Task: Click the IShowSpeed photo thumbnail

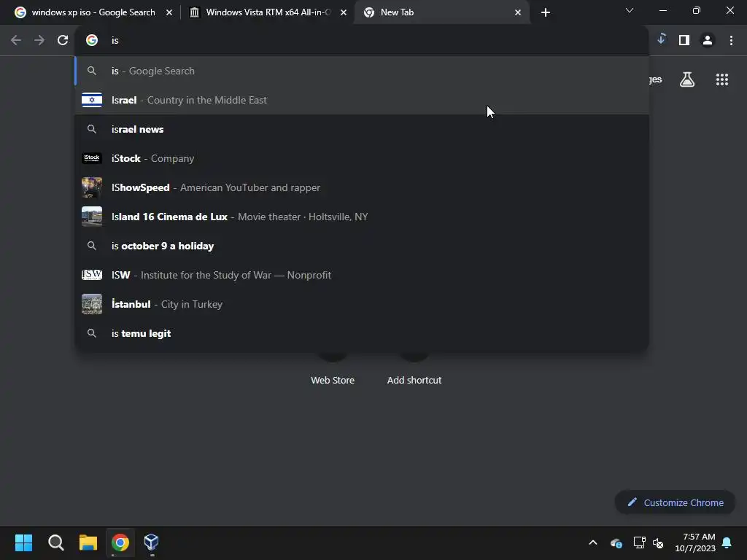Action: pos(92,187)
